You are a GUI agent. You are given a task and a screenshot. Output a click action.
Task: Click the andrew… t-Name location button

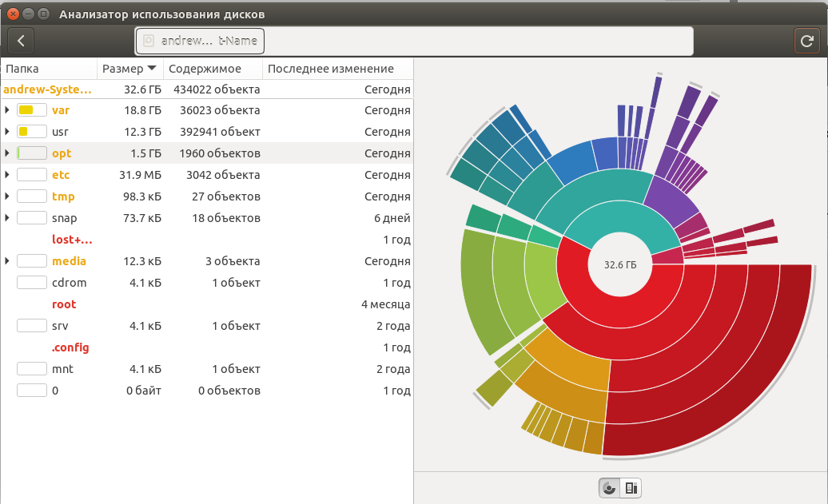click(x=200, y=41)
